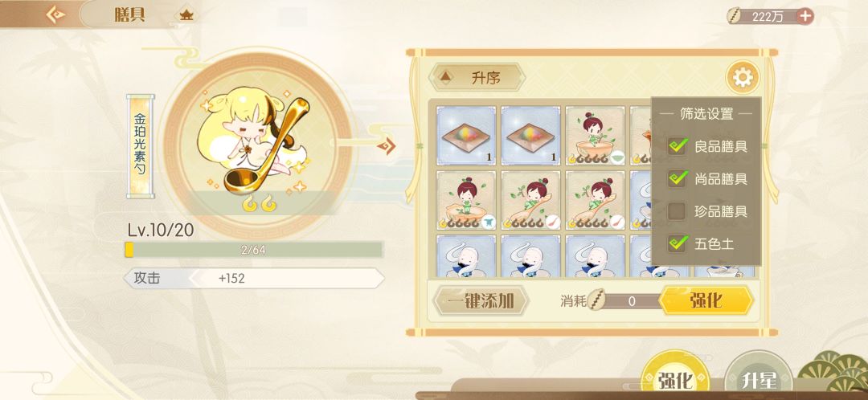Image resolution: width=868 pixels, height=400 pixels.
Task: Pick first utensil in second row
Action: (x=466, y=200)
